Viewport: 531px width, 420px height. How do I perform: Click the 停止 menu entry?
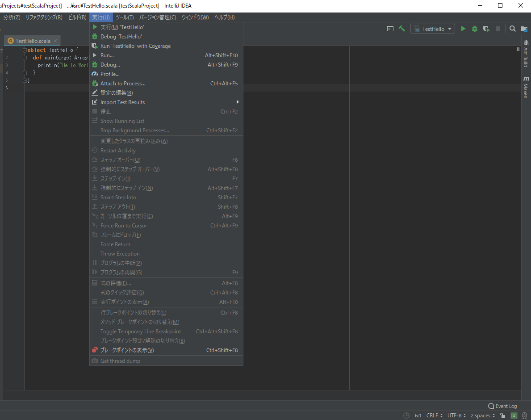166,111
